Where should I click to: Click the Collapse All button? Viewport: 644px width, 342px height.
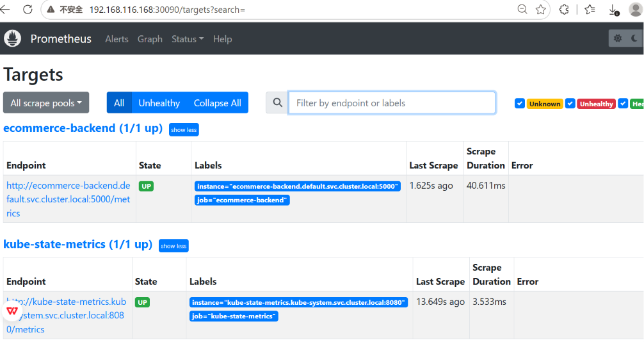(217, 102)
